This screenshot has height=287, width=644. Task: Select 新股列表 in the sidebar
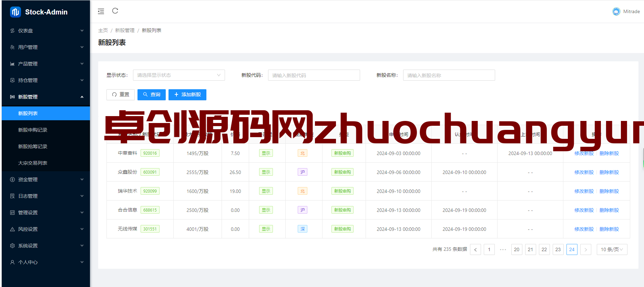(46, 113)
